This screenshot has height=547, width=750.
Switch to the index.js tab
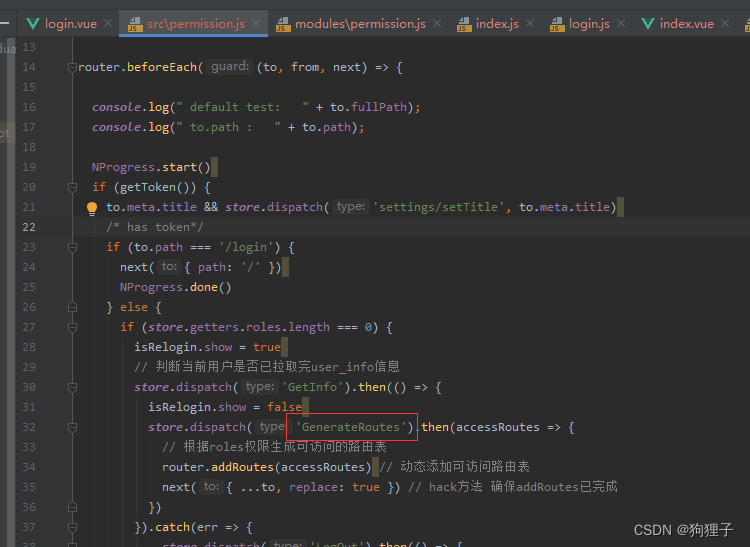(497, 24)
